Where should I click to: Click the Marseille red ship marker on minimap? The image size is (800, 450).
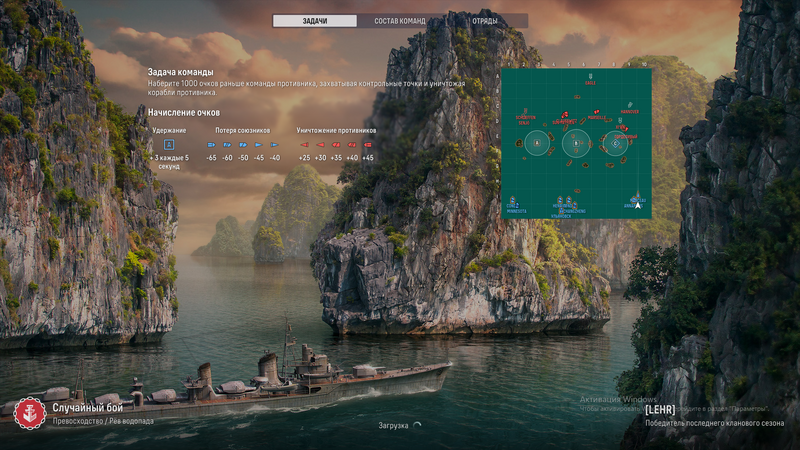[x=596, y=112]
